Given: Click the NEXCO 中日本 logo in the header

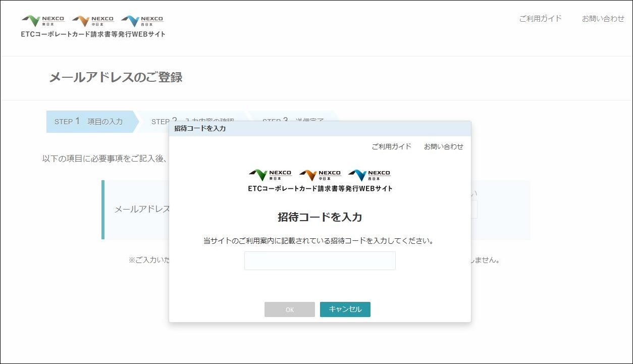Looking at the screenshot, I should 93,20.
